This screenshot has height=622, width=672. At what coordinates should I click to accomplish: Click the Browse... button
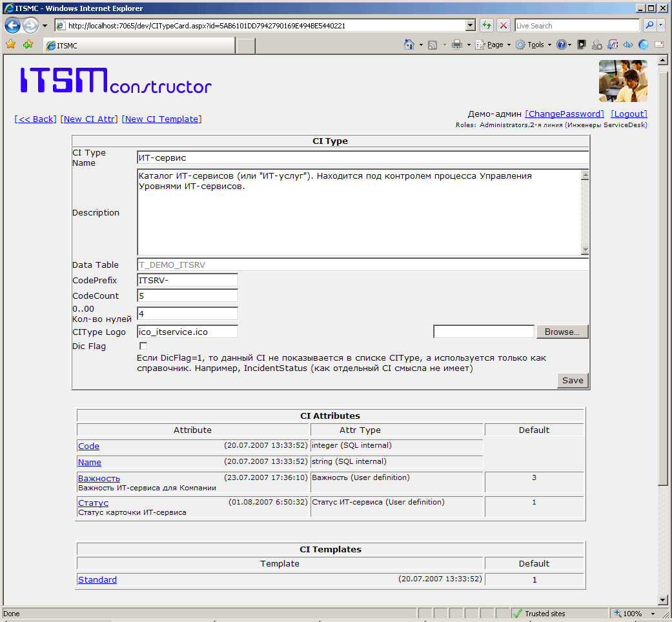(x=562, y=332)
